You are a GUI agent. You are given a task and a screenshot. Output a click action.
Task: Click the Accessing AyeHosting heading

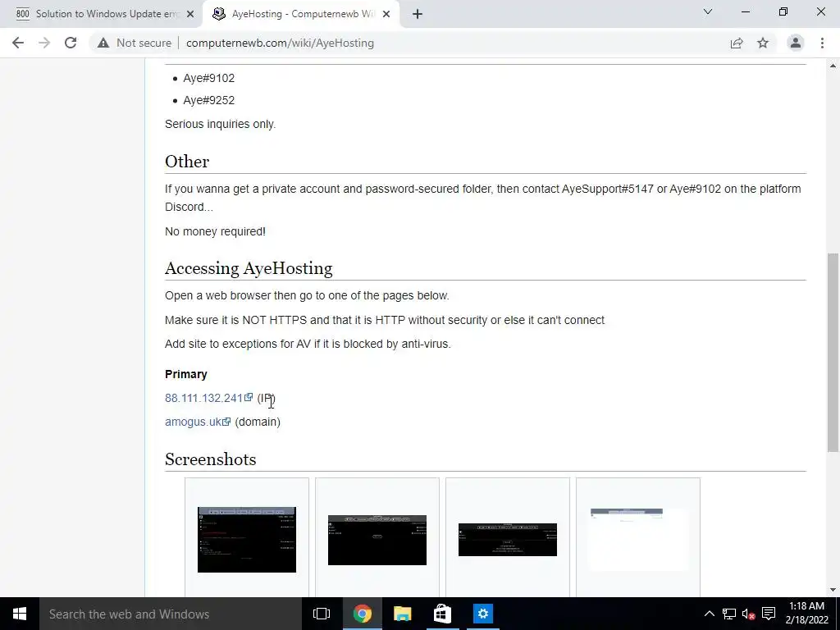(x=249, y=268)
